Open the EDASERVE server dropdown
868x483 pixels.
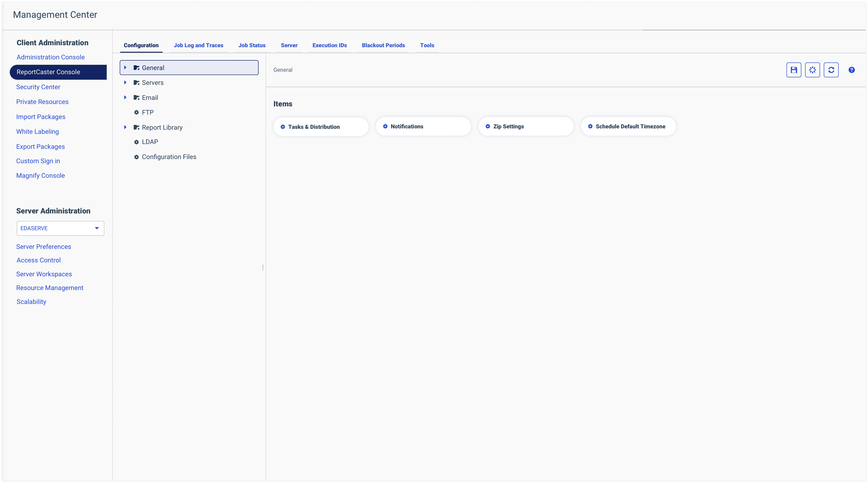[x=60, y=228]
